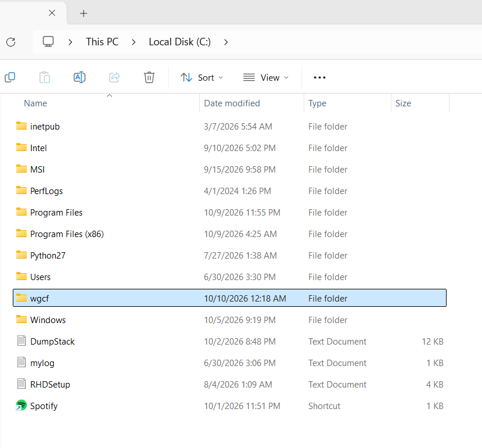
Task: Close the current tab
Action: pos(52,13)
